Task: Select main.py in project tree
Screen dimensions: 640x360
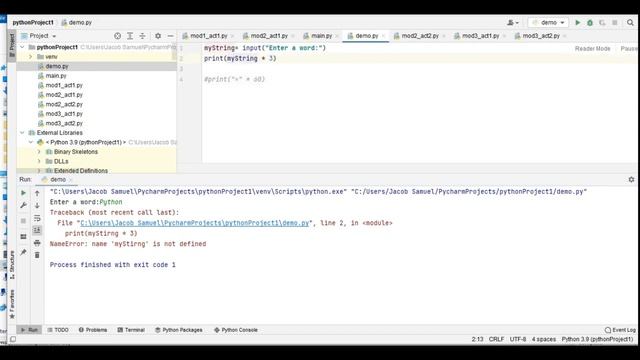Action: click(56, 76)
